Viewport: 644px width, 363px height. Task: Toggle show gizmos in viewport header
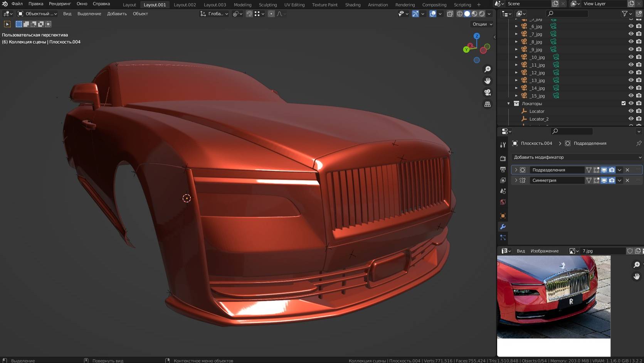tap(415, 14)
